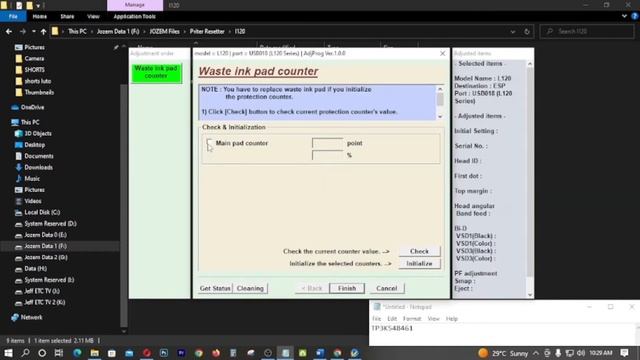640x360 pixels.
Task: Tick the Main pad counter checkbox
Action: click(209, 143)
